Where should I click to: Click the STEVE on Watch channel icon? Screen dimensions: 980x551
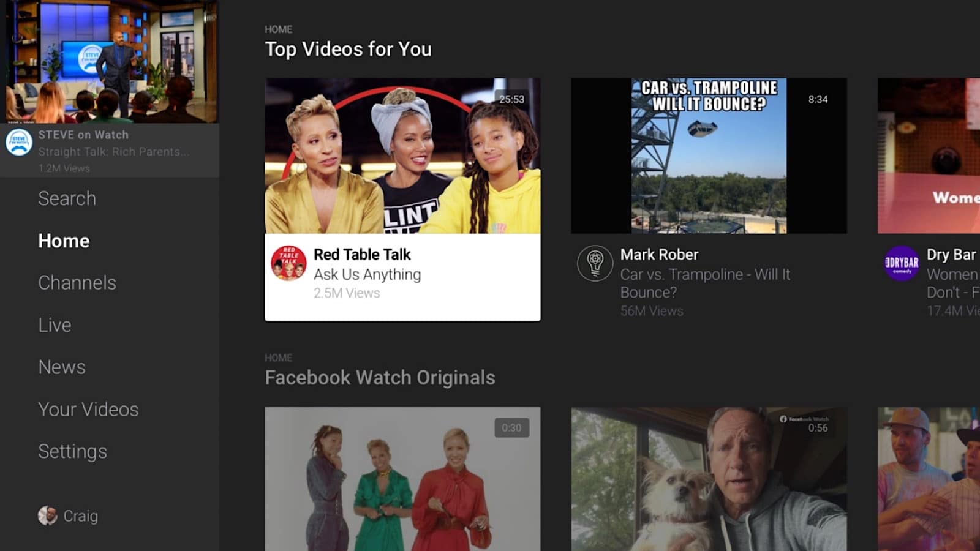click(19, 143)
